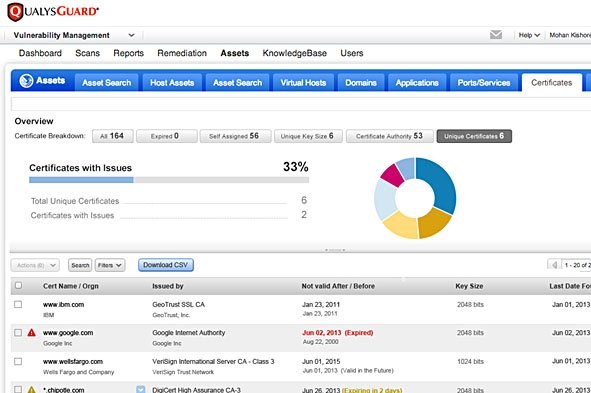Click the Assets globe icon

(x=26, y=81)
